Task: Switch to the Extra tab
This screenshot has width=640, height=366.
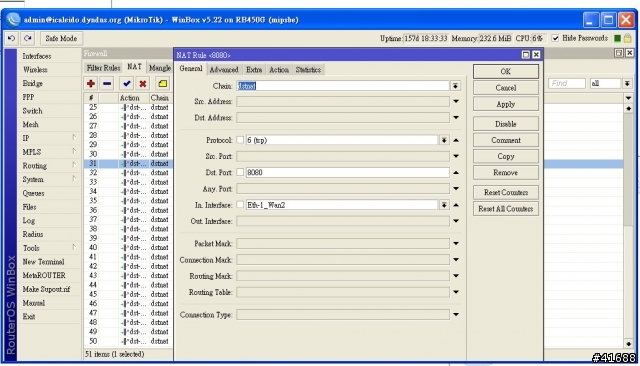Action: tap(254, 70)
